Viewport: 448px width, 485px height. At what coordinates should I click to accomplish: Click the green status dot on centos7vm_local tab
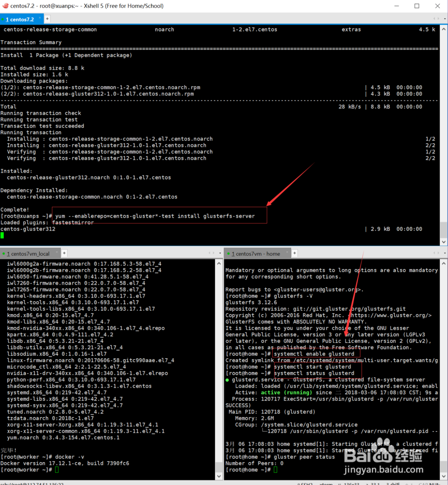coord(4,254)
